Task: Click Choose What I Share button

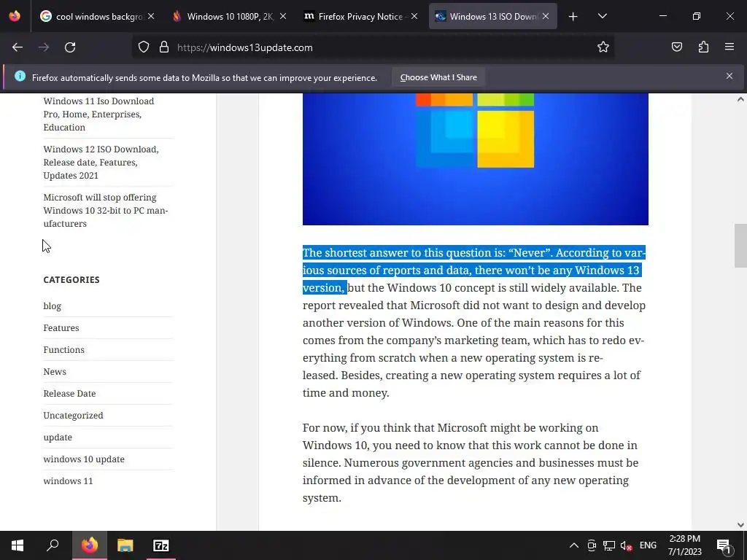Action: [x=438, y=77]
